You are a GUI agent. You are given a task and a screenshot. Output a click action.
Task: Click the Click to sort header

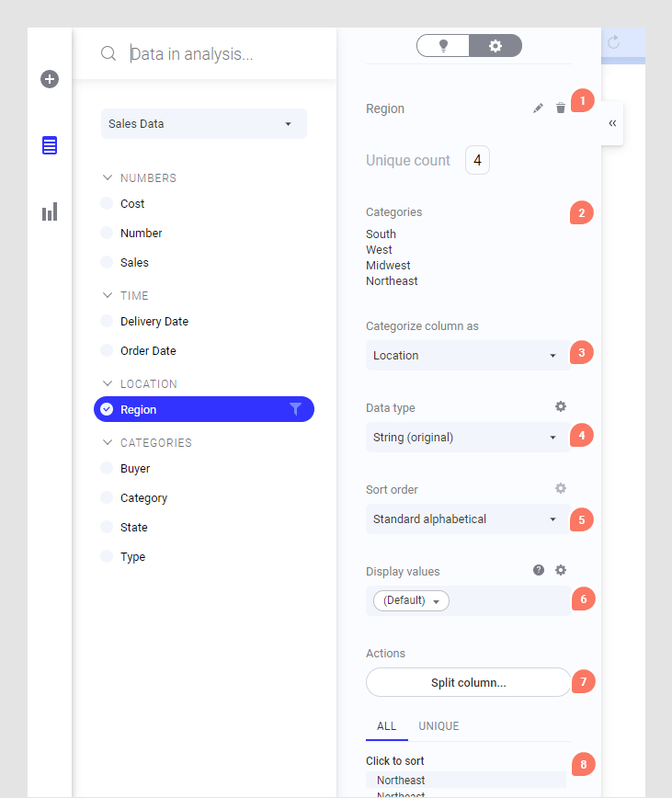[x=395, y=761]
